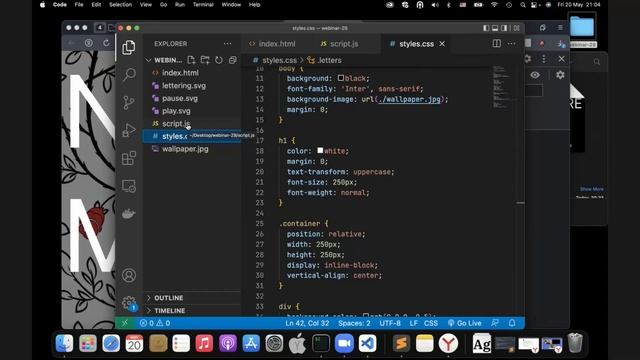This screenshot has height=360, width=640.
Task: Open script.js in the file tree
Action: [176, 124]
